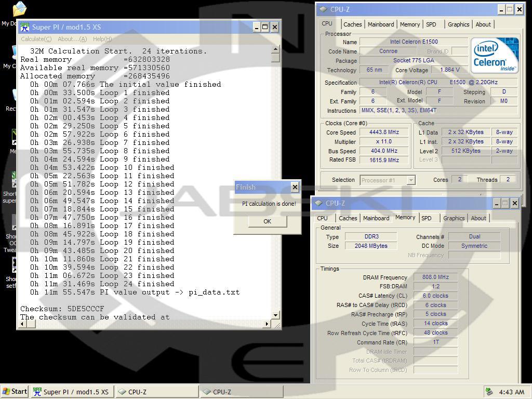Select About tab in top CPU-Z window
The image size is (532, 399).
pyautogui.click(x=483, y=24)
